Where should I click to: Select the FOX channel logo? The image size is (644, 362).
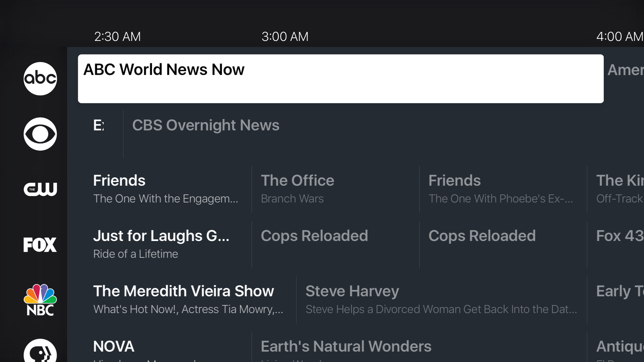(40, 244)
